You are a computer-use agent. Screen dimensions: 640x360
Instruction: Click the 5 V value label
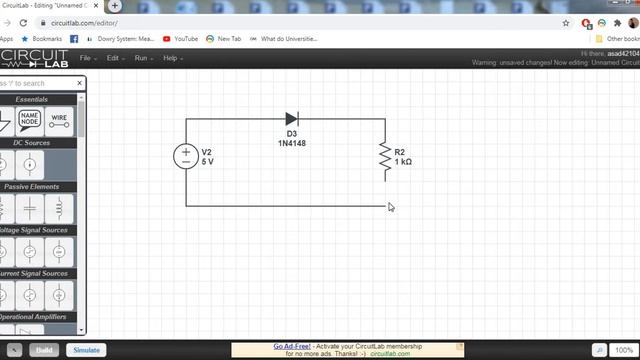coord(207,162)
